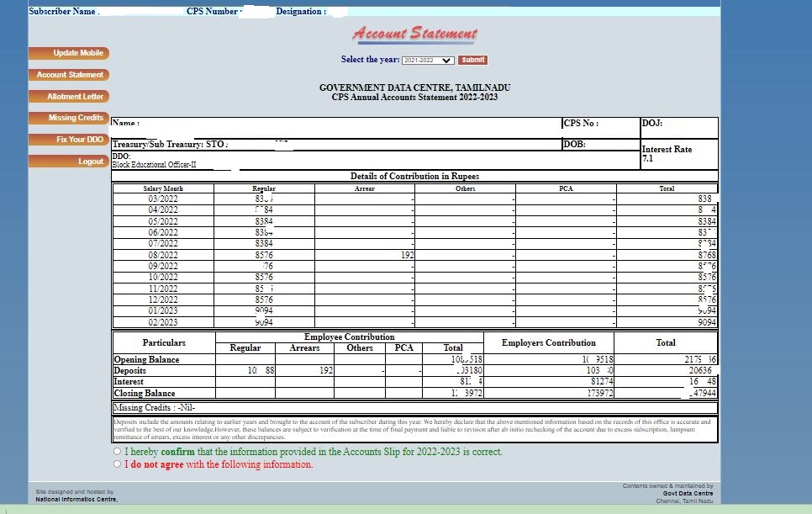
Task: Select Fix Your DDO option
Action: click(x=69, y=140)
